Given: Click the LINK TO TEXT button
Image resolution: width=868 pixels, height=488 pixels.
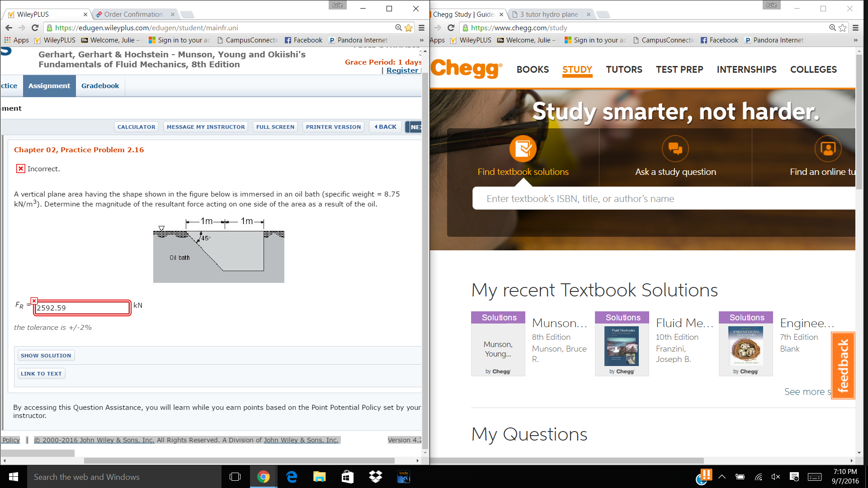Looking at the screenshot, I should 41,374.
